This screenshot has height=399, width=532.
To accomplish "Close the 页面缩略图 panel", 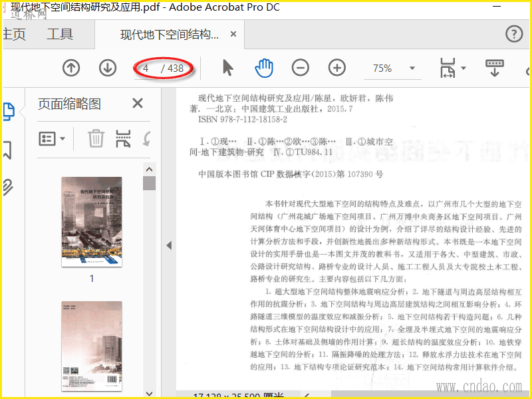I will pos(138,103).
